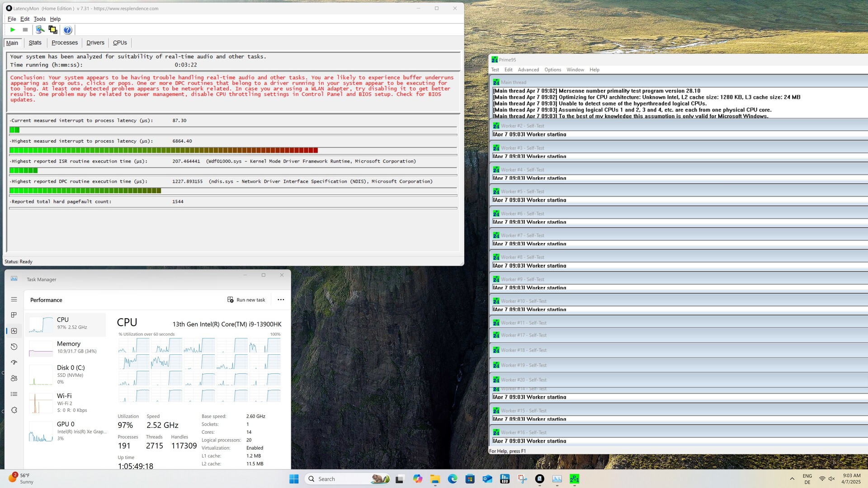Open LatencyMon Tools menu
The width and height of the screenshot is (868, 488).
(39, 19)
